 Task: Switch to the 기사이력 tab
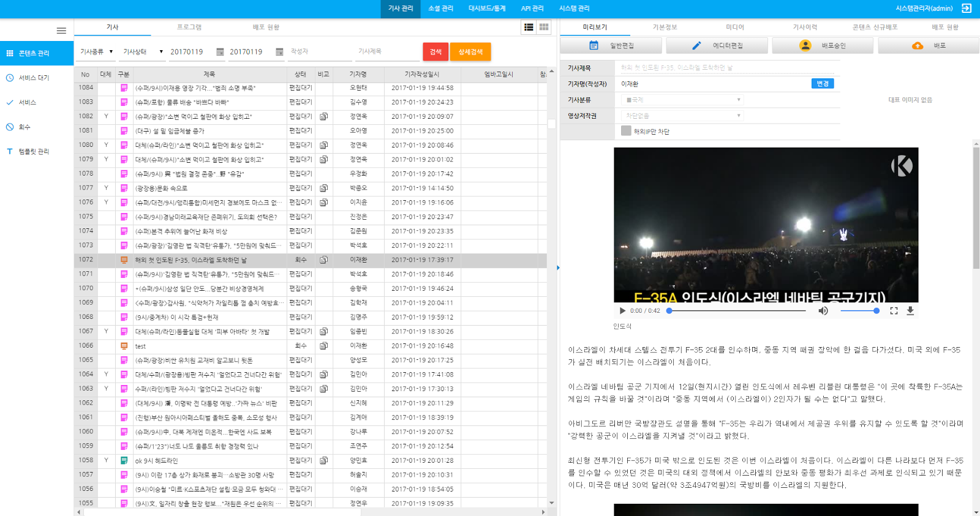pos(805,28)
